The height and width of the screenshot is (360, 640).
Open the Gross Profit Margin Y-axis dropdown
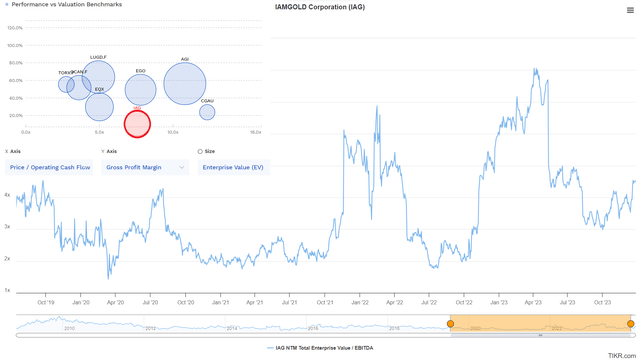point(145,167)
